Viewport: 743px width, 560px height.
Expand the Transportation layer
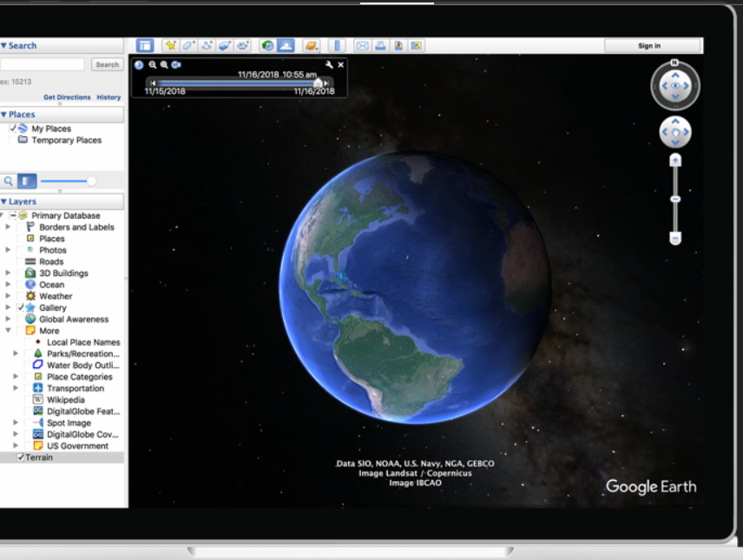15,388
